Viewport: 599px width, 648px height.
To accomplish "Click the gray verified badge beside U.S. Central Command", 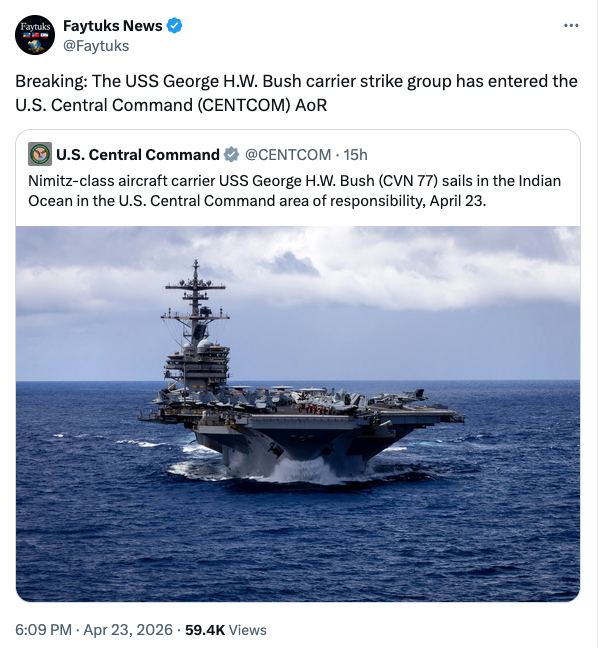I will (231, 155).
